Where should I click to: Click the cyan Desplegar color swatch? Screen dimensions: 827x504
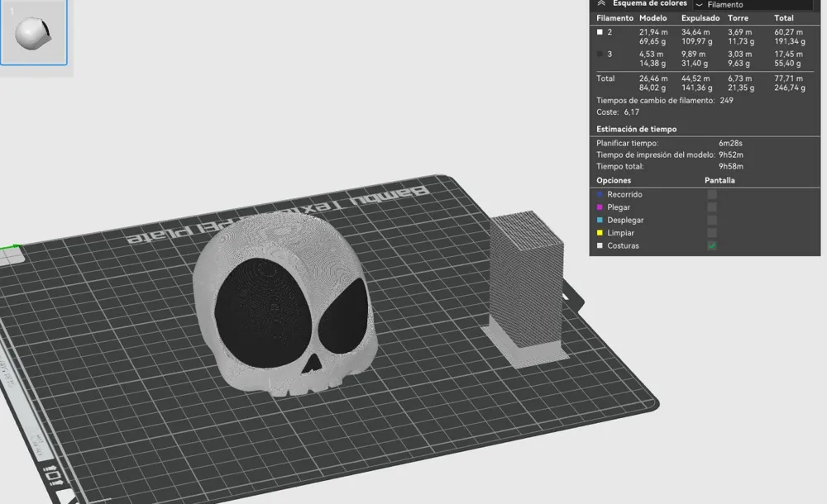pyautogui.click(x=600, y=220)
